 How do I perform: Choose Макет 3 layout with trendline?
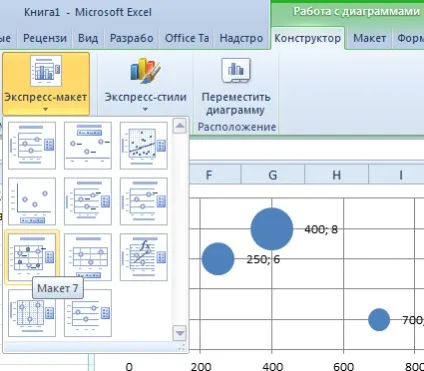(144, 145)
